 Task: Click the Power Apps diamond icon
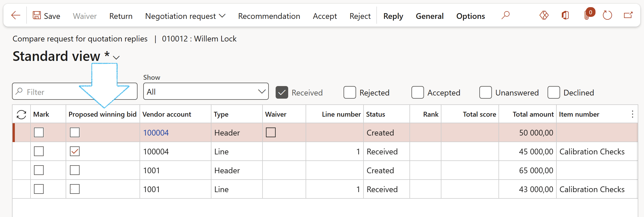click(544, 15)
